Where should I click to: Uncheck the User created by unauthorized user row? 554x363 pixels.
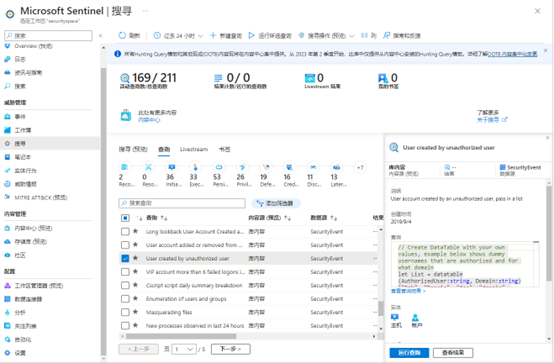(125, 258)
